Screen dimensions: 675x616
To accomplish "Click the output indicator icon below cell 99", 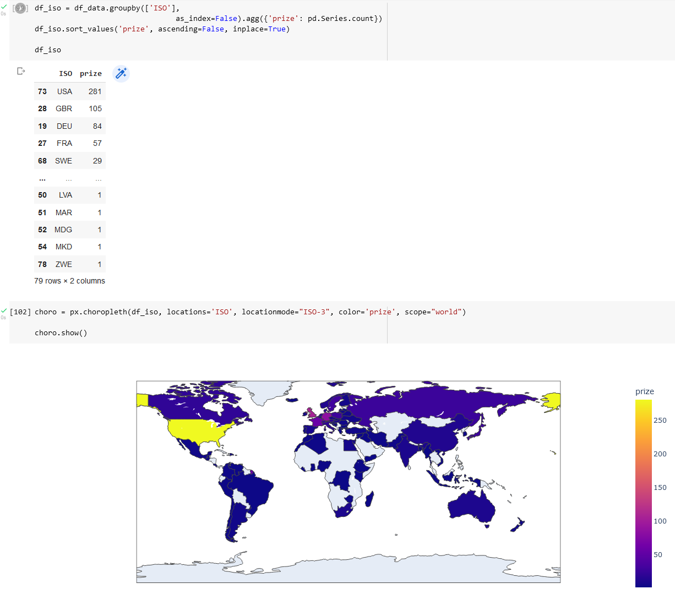I will point(21,71).
